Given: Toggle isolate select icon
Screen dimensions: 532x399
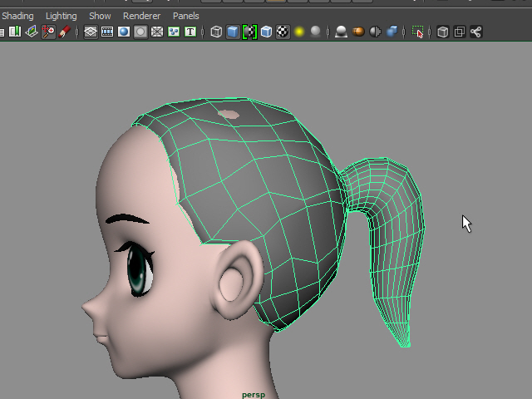Looking at the screenshot, I should [417, 32].
